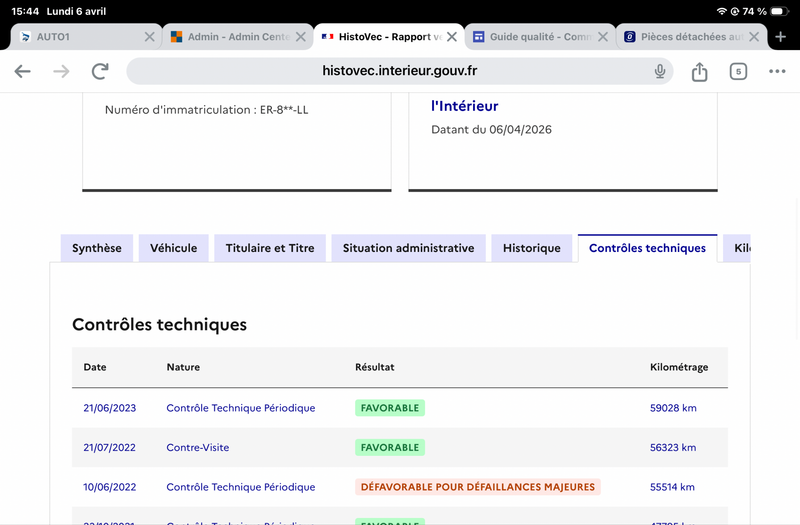Open tab overview showing 5 tabs
This screenshot has height=525, width=800.
point(738,71)
